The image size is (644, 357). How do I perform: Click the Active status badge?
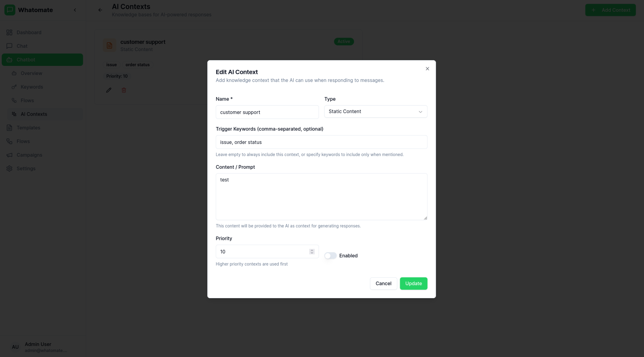(344, 41)
